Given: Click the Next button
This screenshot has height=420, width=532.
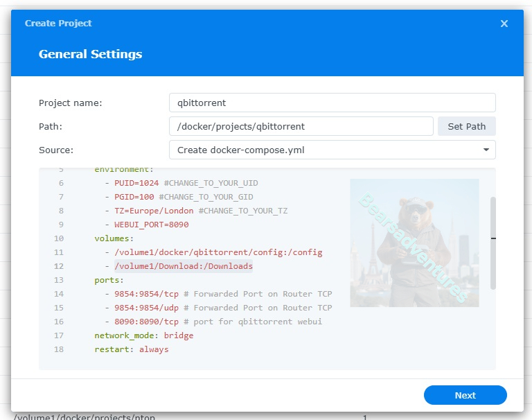Looking at the screenshot, I should click(x=465, y=395).
